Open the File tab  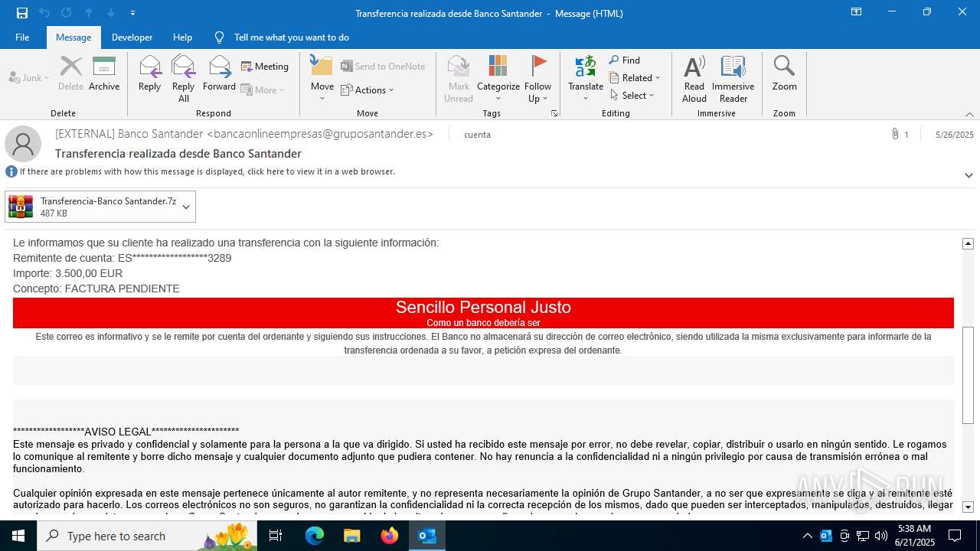coord(22,37)
